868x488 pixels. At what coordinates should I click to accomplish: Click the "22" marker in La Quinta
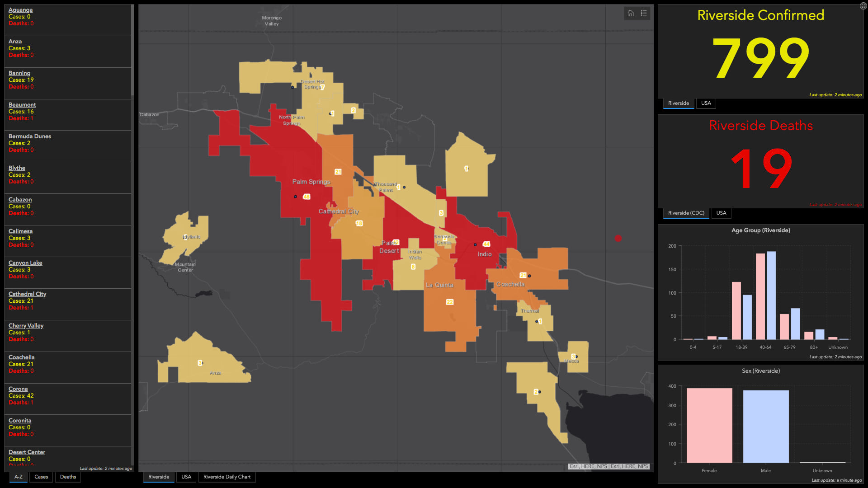pos(450,301)
